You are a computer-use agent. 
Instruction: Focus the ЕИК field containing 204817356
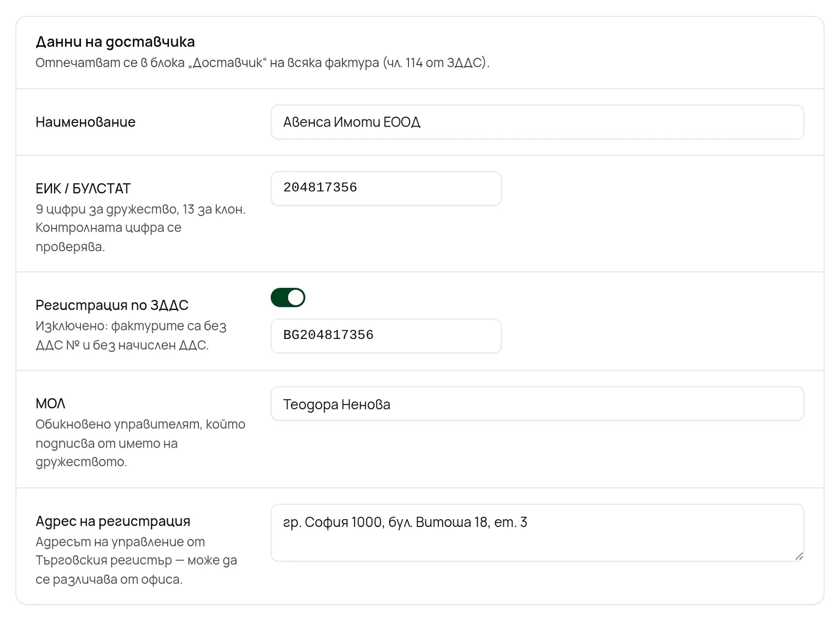[386, 188]
